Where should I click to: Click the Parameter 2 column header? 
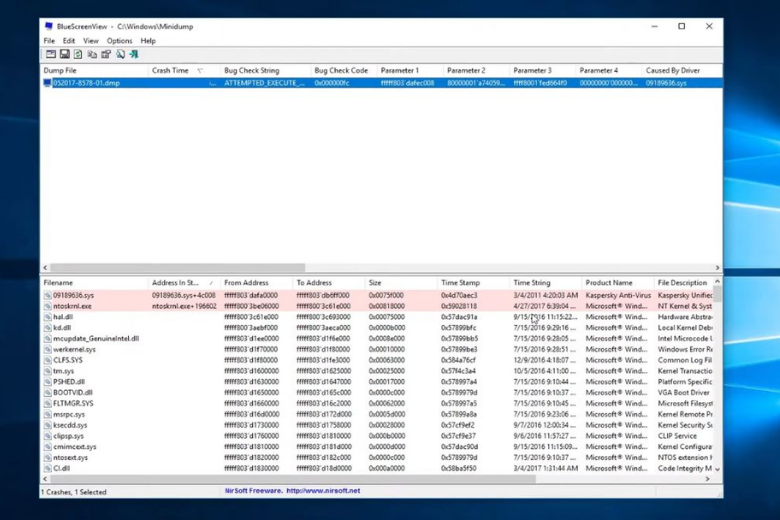point(476,71)
